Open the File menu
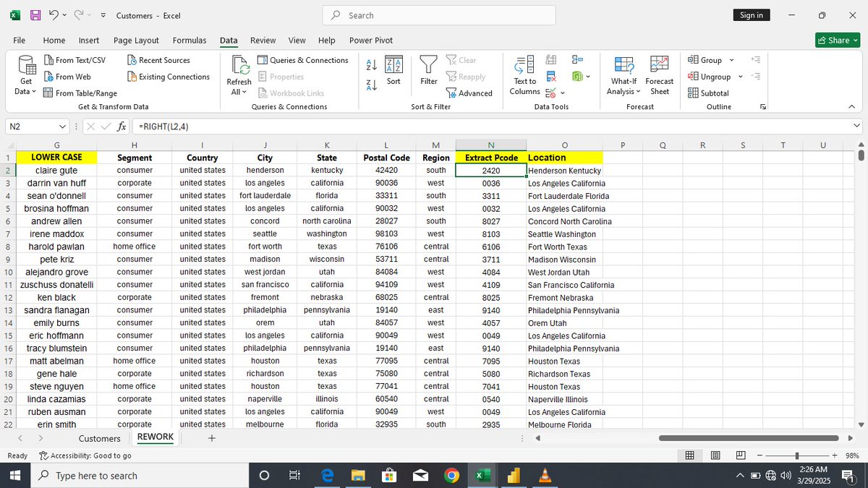The width and height of the screenshot is (868, 488). [20, 40]
